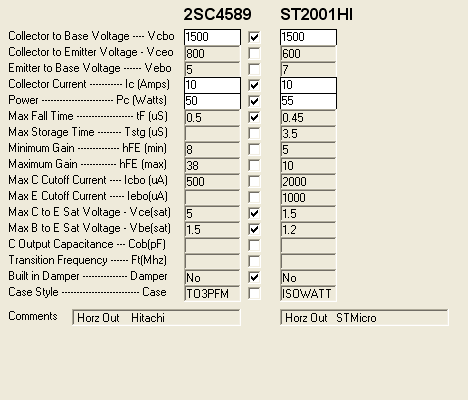The image size is (468, 400).
Task: Uncheck the Vcbo comparison checkbox
Action: (254, 37)
